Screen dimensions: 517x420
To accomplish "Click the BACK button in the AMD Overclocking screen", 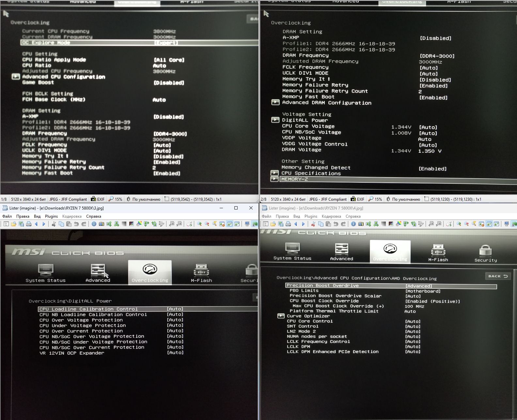I will [x=498, y=276].
